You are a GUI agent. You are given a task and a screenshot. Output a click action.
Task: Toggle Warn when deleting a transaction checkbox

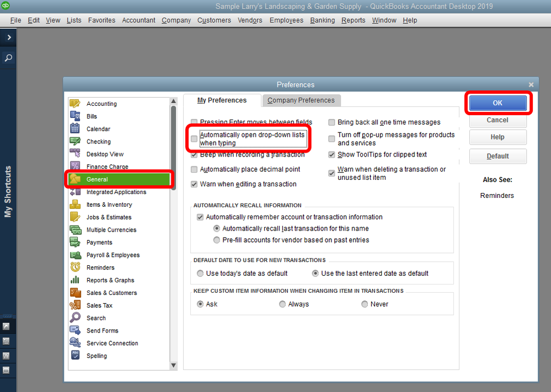[331, 173]
